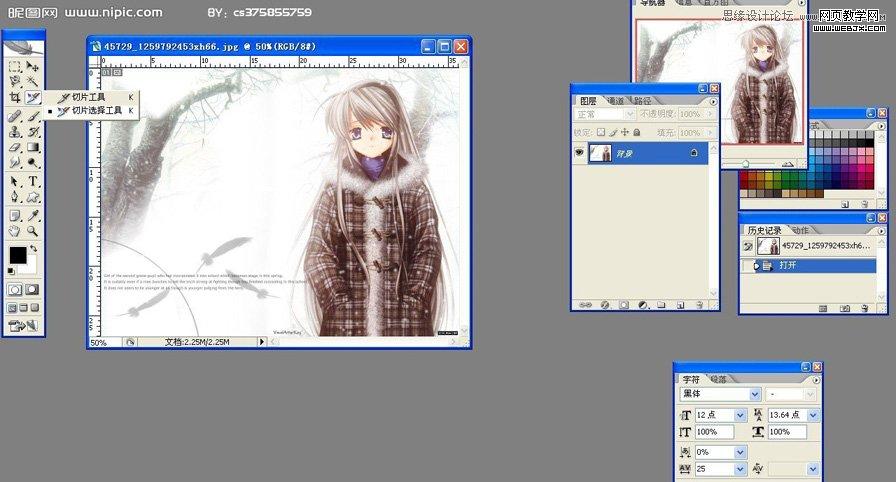Open the 历史记录 tab
896x482 pixels.
(764, 230)
